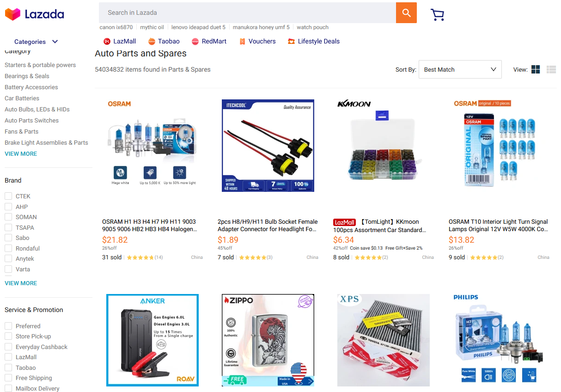Click the Car Batteries category link
561x392 pixels.
pos(22,98)
